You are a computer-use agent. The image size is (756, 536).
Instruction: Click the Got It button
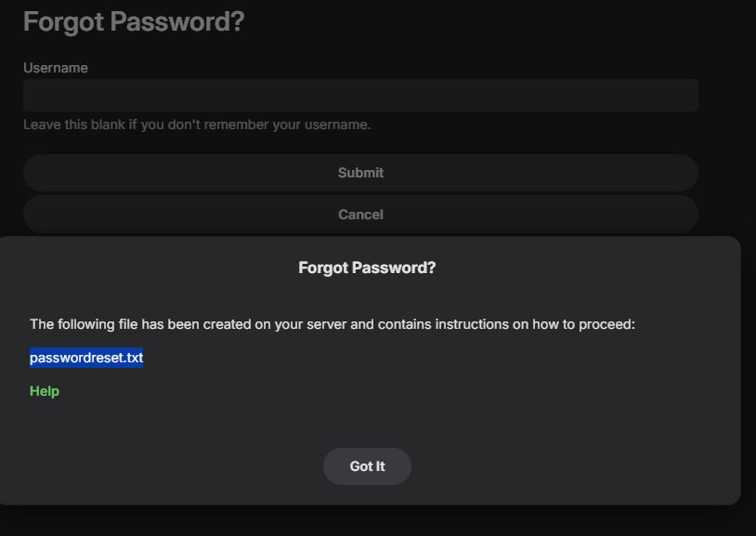(367, 466)
